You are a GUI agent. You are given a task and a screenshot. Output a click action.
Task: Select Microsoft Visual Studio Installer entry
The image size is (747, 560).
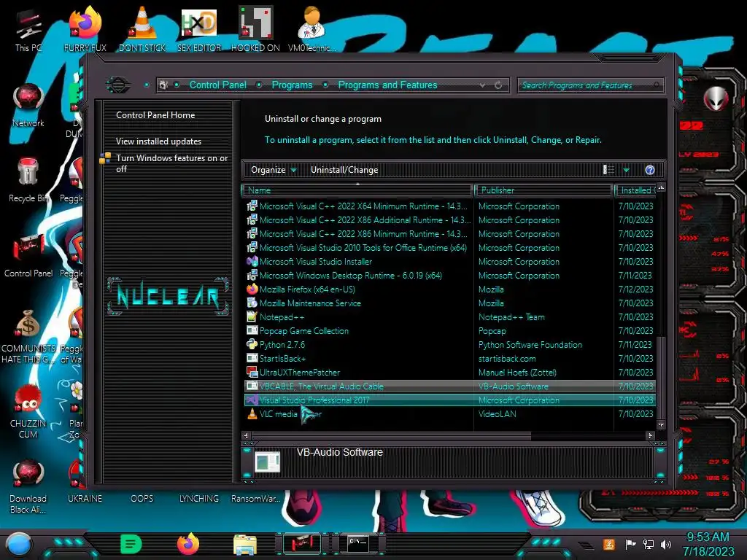click(449, 262)
